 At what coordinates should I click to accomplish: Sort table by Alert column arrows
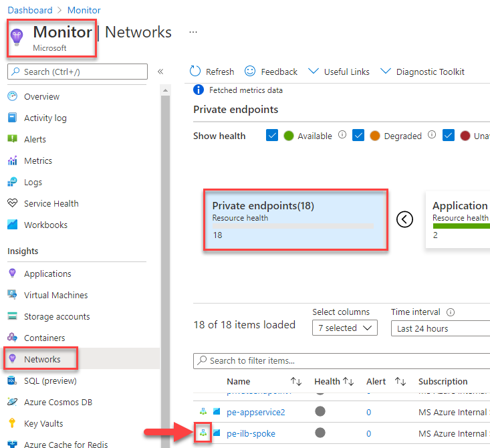tap(400, 381)
